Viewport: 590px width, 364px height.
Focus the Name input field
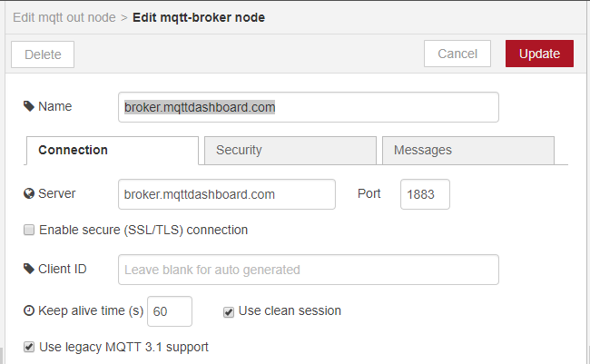tap(309, 107)
